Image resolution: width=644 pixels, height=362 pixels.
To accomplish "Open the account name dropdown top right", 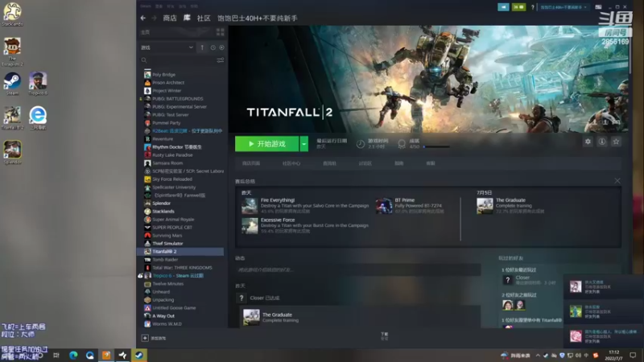I will pos(563,7).
